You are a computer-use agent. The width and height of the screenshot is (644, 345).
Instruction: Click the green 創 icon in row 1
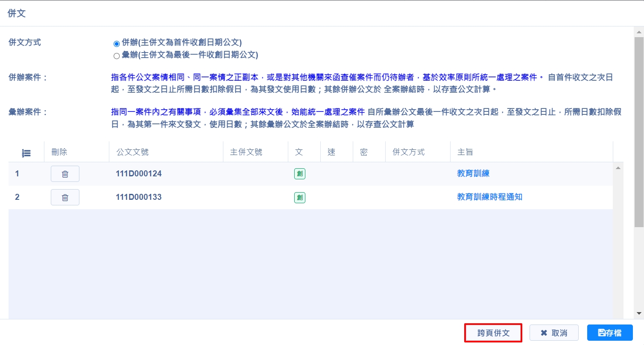coord(300,174)
